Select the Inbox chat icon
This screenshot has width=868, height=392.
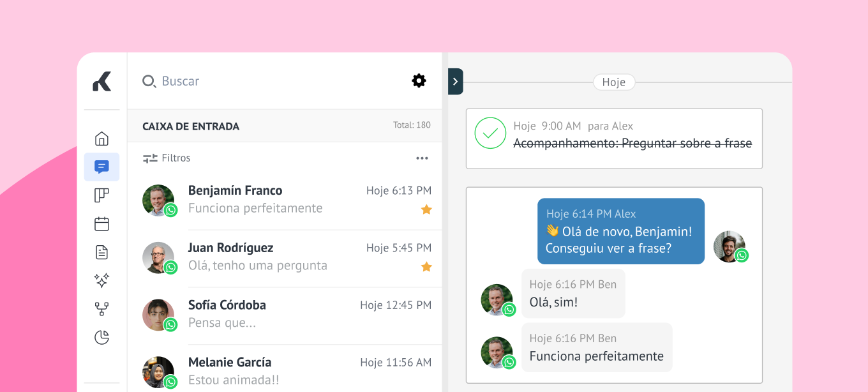(x=101, y=167)
